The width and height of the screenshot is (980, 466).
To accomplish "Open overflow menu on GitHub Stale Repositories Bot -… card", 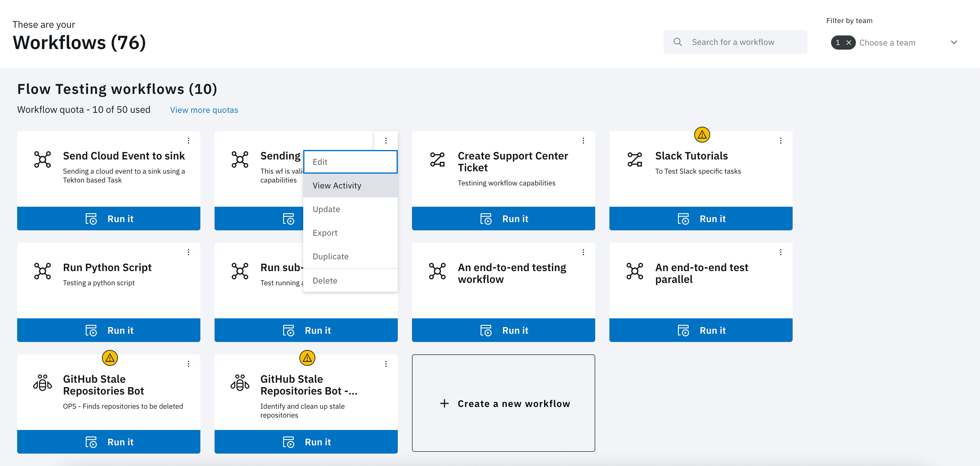I will (x=386, y=364).
